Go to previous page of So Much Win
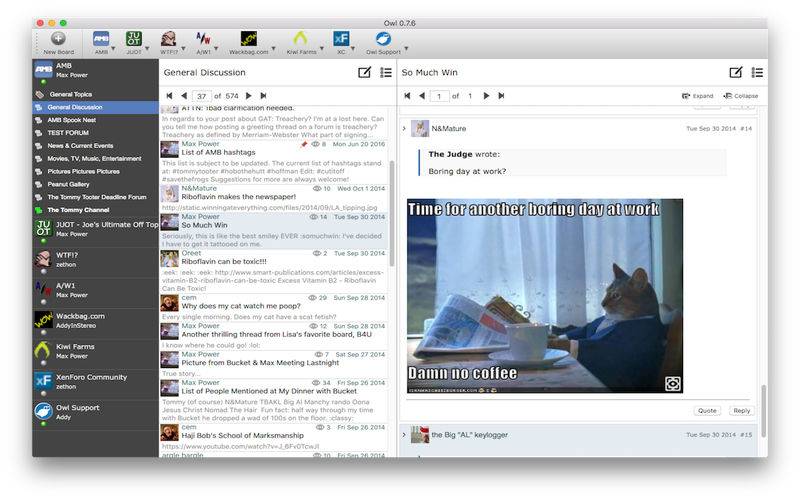Viewport: 800px width, 500px height. pyautogui.click(x=422, y=95)
